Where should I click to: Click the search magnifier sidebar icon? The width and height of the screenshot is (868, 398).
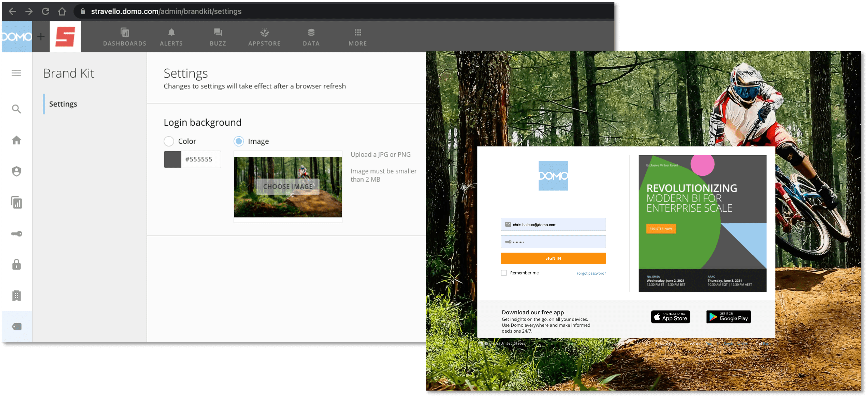pos(16,109)
